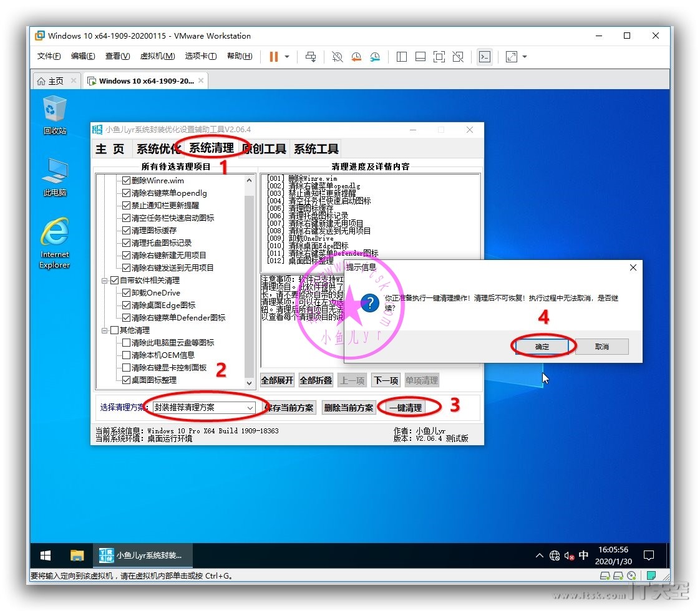Click the 一键清理 button
This screenshot has width=700, height=611.
click(x=406, y=408)
